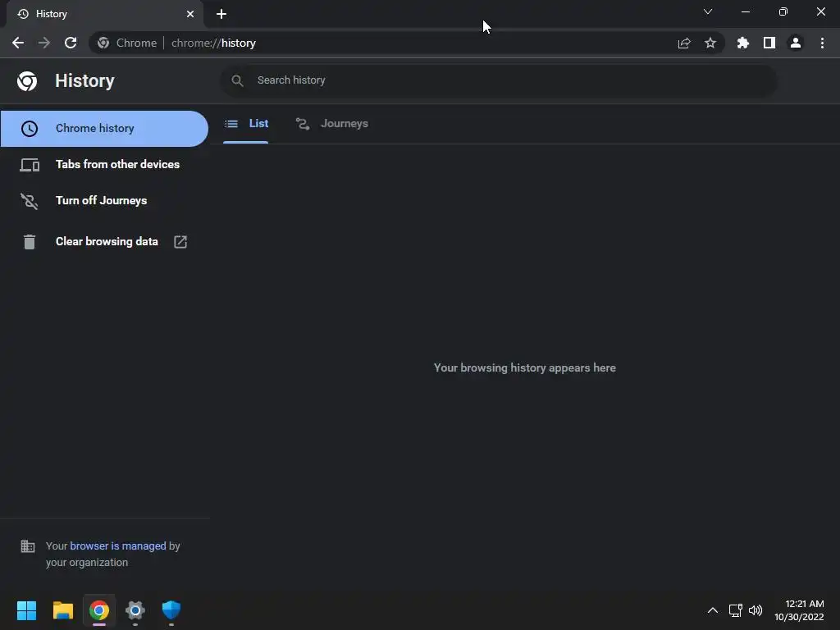Expand the tab search chevron

click(x=708, y=11)
